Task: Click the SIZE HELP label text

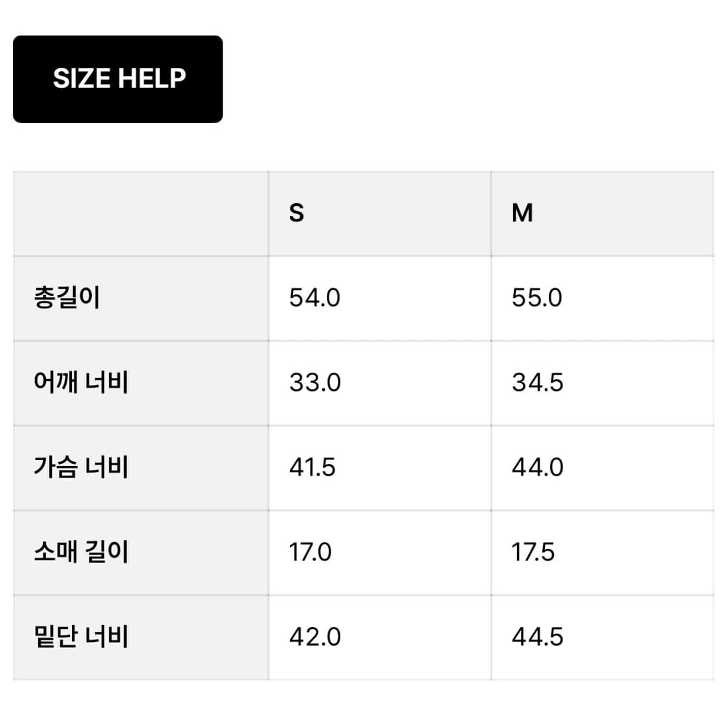Action: click(x=119, y=79)
